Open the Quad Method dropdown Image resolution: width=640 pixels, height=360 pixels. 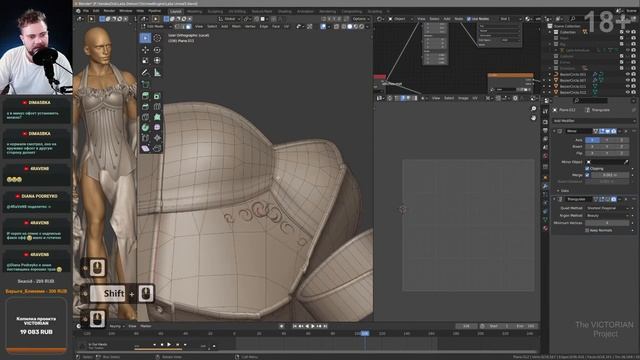607,208
